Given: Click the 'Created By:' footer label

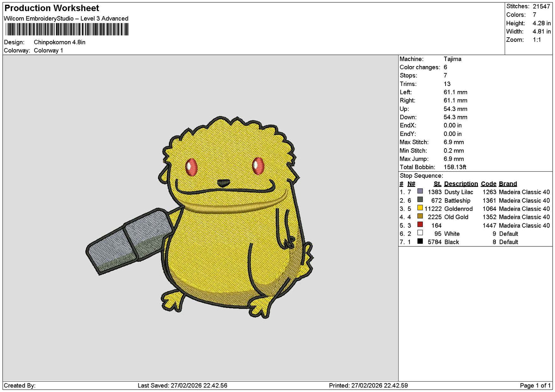Looking at the screenshot, I should (20, 385).
